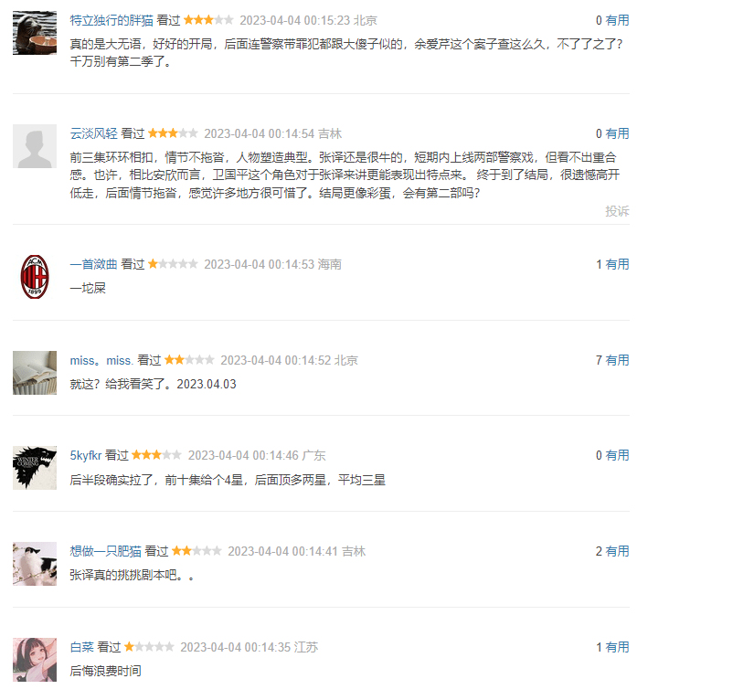The width and height of the screenshot is (754, 700).
Task: Open the Winter is Coming wolf avatar
Action: tap(35, 468)
